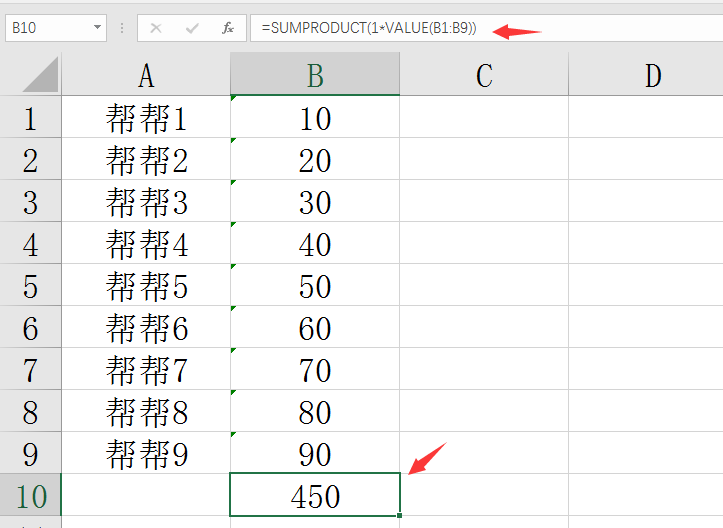Select row 6 header
The height and width of the screenshot is (528, 723).
point(30,326)
